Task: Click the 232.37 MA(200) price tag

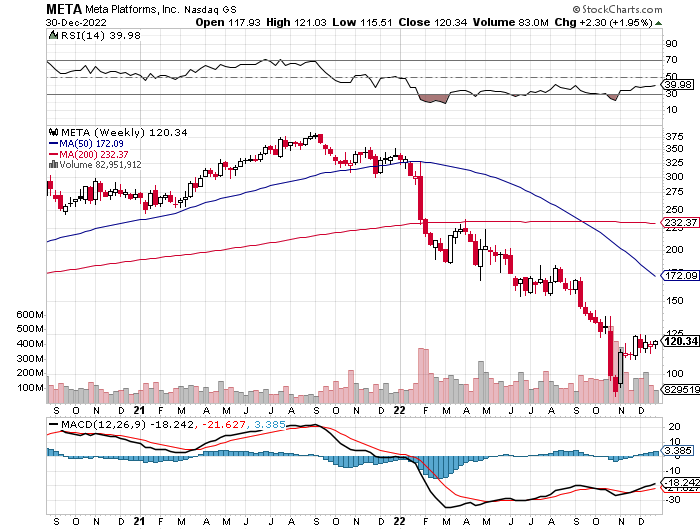Action: coord(680,223)
